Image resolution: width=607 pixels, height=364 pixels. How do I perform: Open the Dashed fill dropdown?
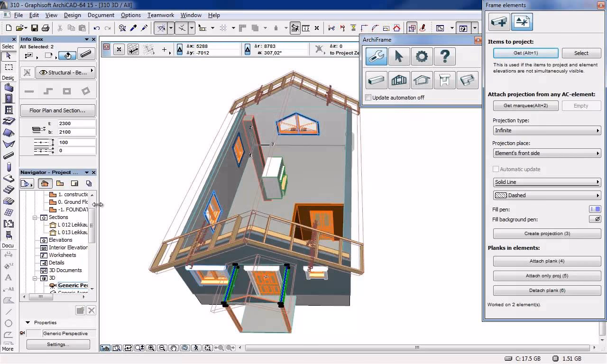tap(547, 195)
